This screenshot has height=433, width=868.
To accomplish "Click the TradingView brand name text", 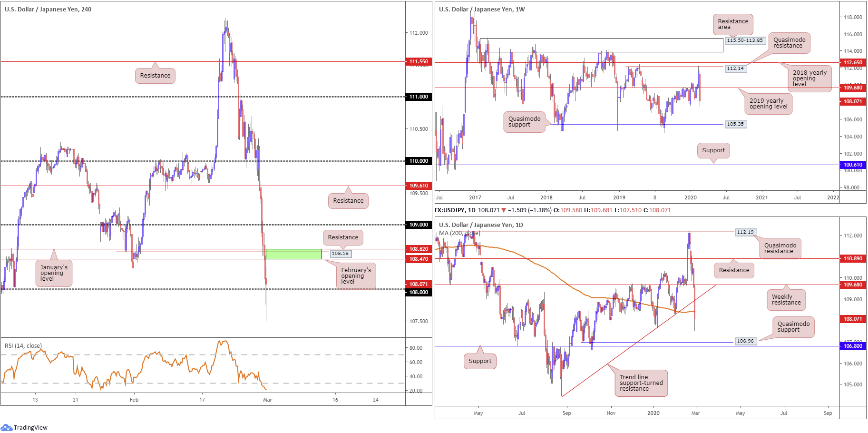I will [x=30, y=428].
